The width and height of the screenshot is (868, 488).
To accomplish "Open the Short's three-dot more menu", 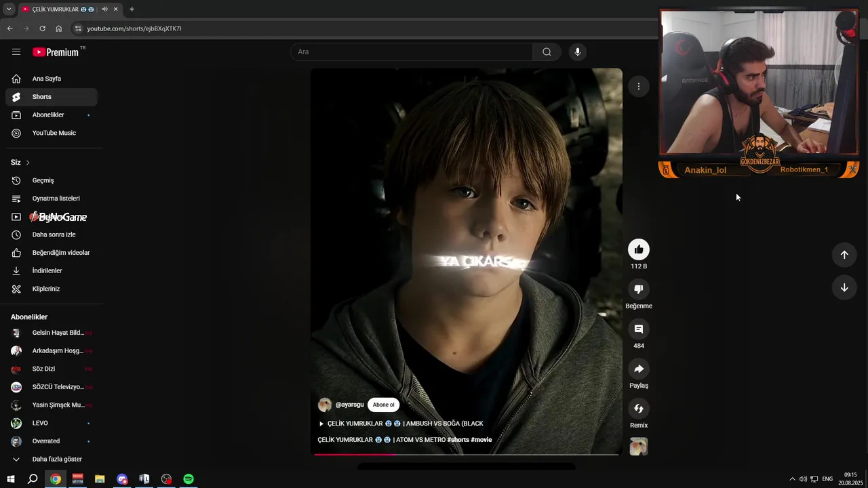I will coord(638,86).
